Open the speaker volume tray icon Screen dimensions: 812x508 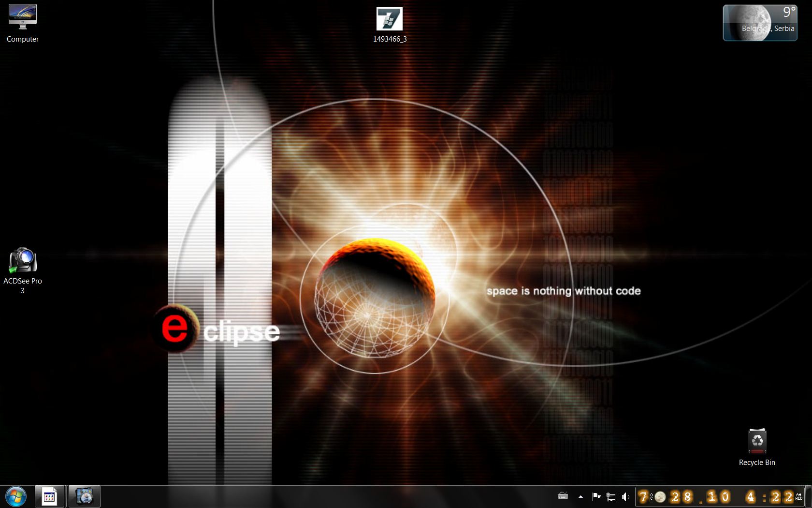pos(625,496)
